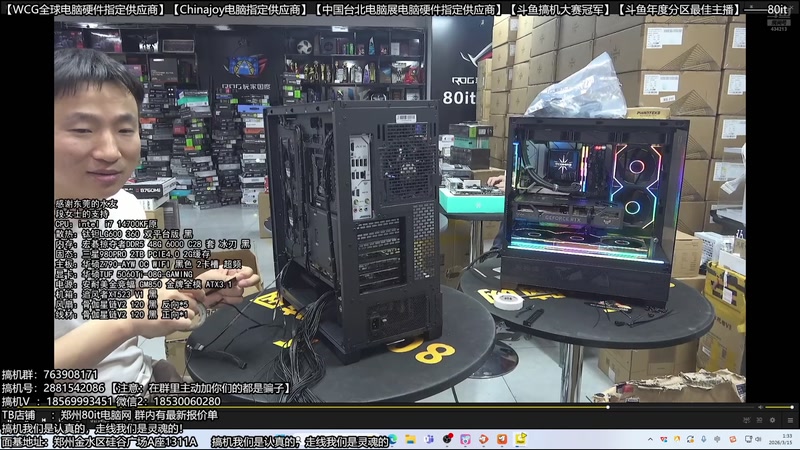Open the solid orange square taskbar app
Image resolution: width=800 pixels, height=450 pixels.
click(x=502, y=439)
